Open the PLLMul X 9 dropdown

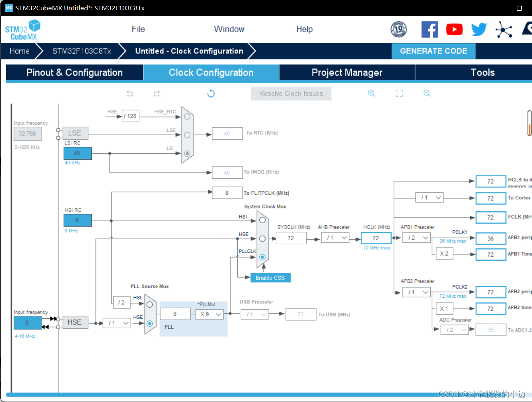pyautogui.click(x=210, y=314)
